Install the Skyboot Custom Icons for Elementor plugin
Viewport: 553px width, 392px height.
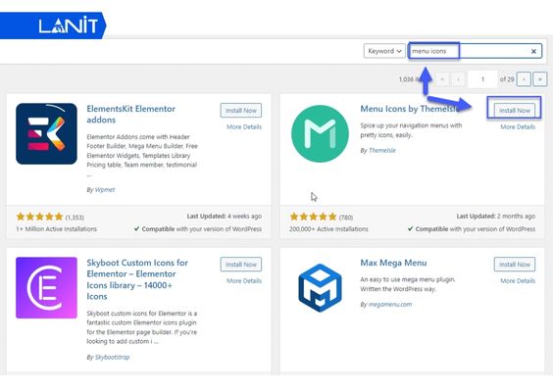tap(241, 265)
